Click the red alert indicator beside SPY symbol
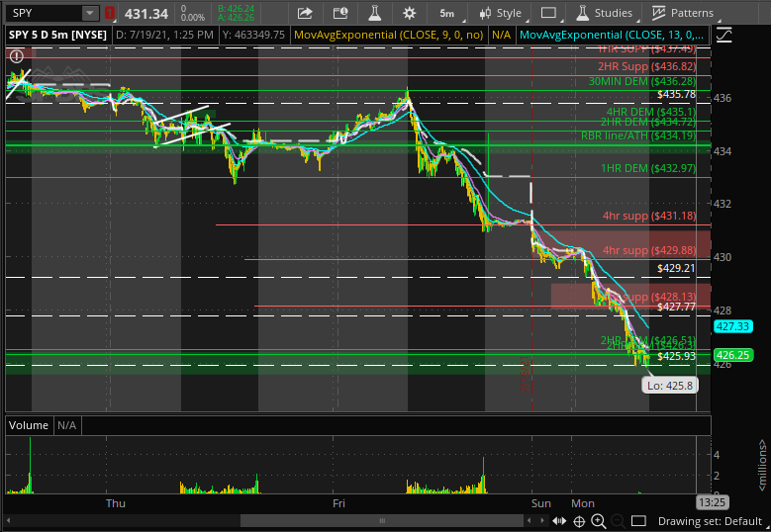Image resolution: width=771 pixels, height=532 pixels. pos(109,13)
